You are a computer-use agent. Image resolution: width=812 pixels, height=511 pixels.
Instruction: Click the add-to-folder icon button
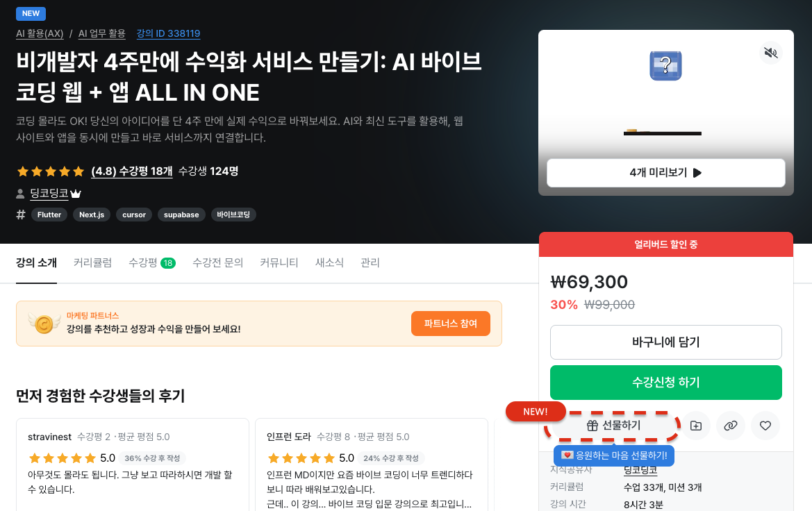click(695, 426)
